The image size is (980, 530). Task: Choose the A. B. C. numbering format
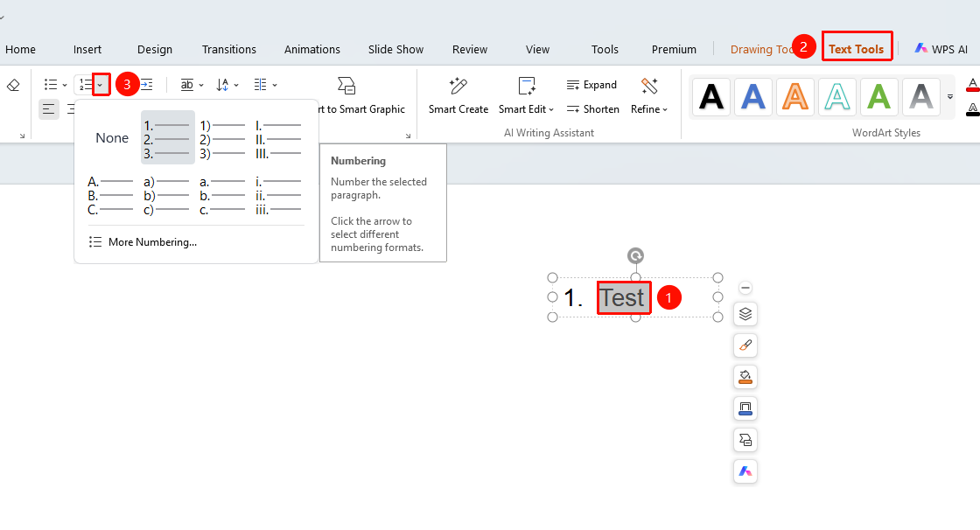[x=110, y=196]
